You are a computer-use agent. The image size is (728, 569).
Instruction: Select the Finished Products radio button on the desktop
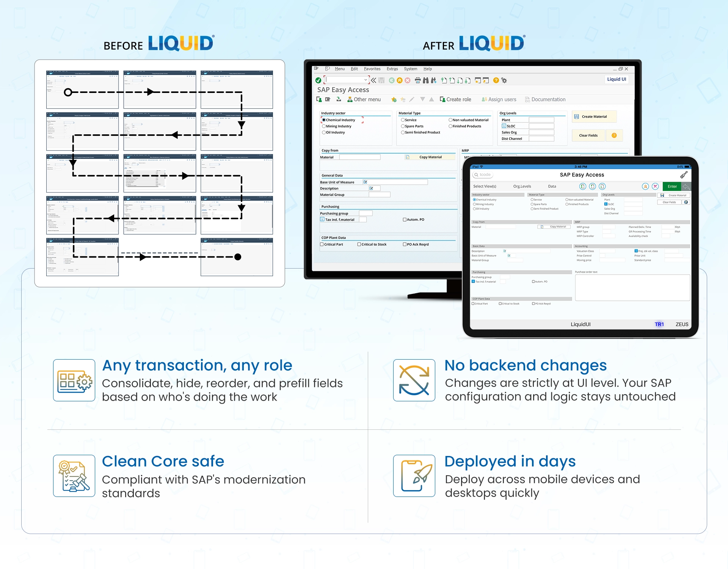point(450,126)
